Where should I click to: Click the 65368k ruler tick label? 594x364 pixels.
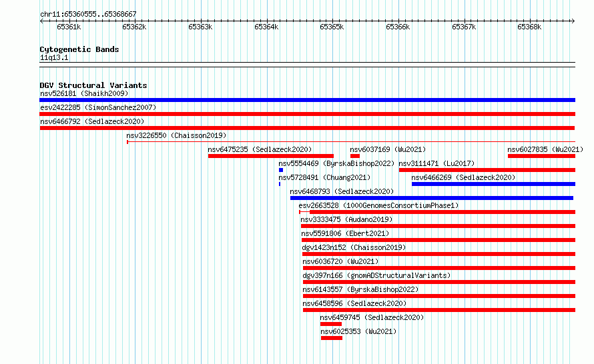[x=529, y=27]
